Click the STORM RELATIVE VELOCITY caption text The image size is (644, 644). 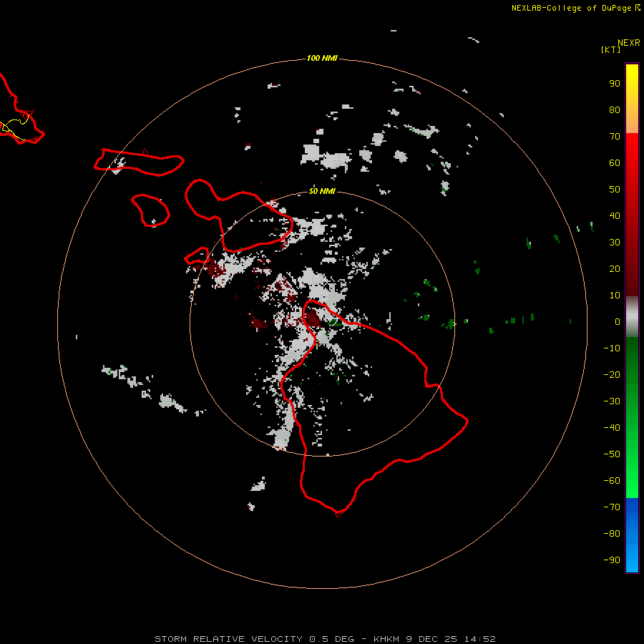229,639
